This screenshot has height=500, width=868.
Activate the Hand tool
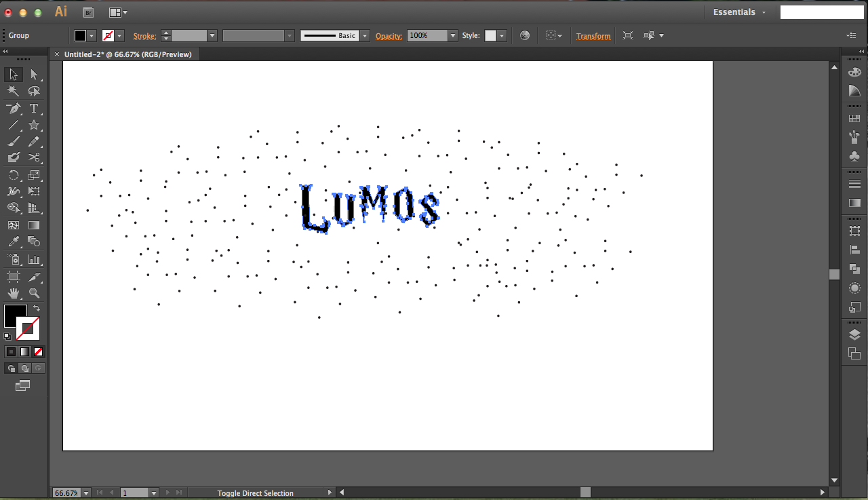[x=14, y=293]
